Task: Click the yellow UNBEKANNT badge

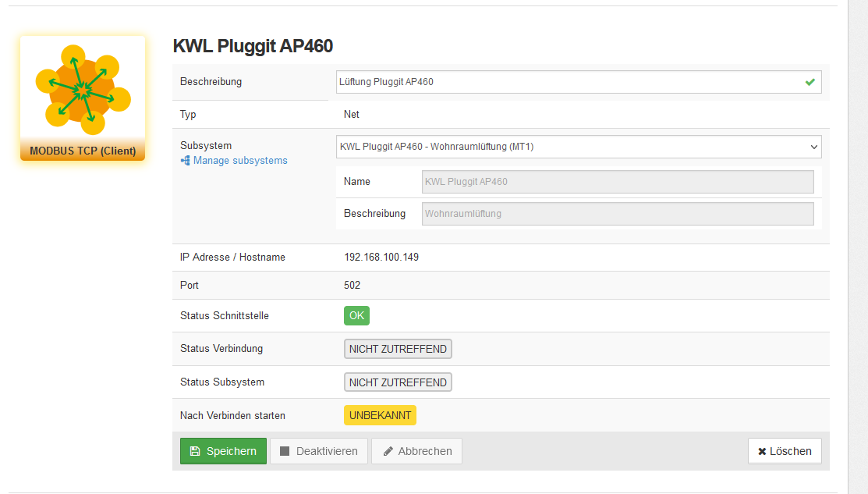Action: pyautogui.click(x=380, y=415)
